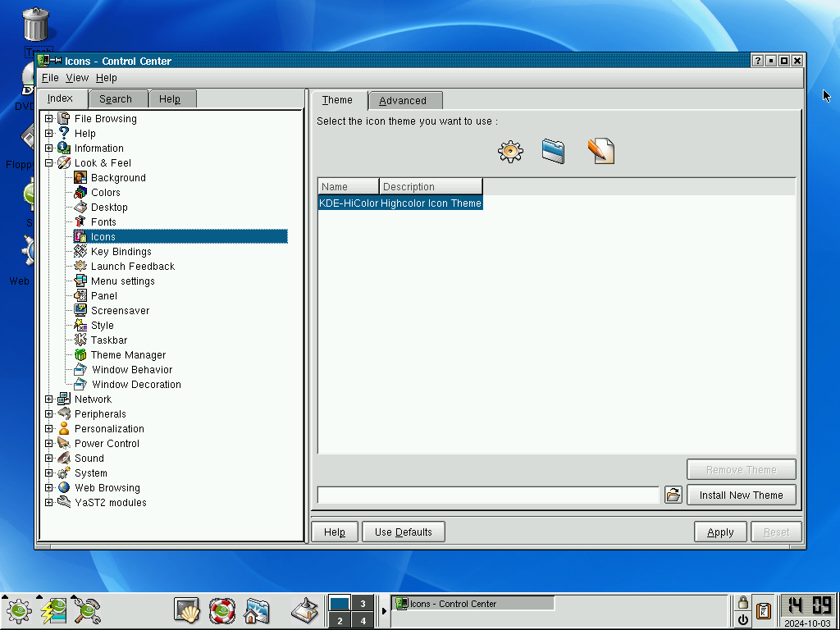Click the lock screen icon in the panel

point(742,602)
